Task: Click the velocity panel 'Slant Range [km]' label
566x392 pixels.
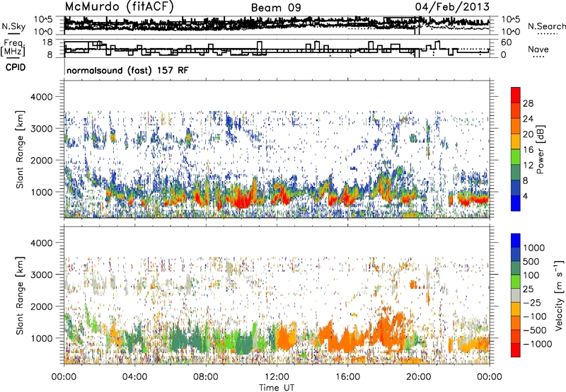Action: point(20,295)
